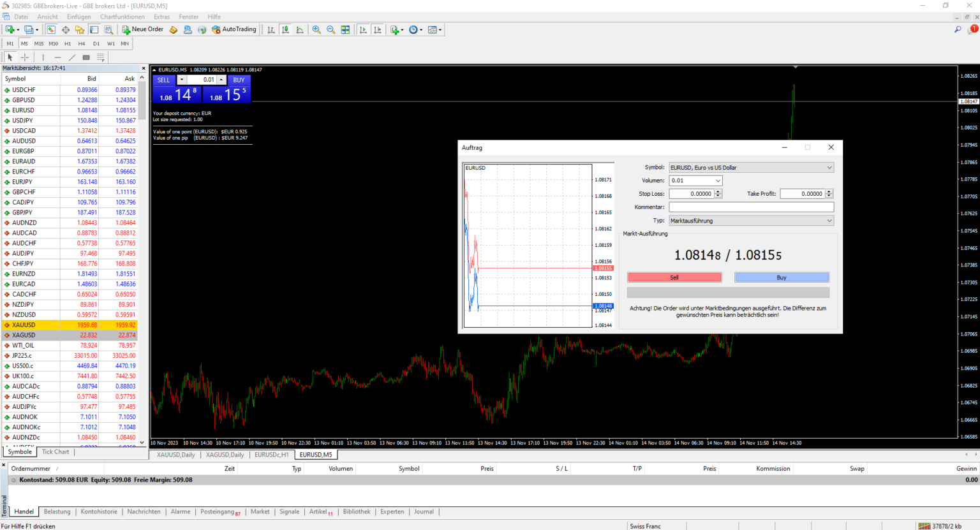Select the crosshair tool
The width and height of the screenshot is (980, 530).
click(x=24, y=57)
